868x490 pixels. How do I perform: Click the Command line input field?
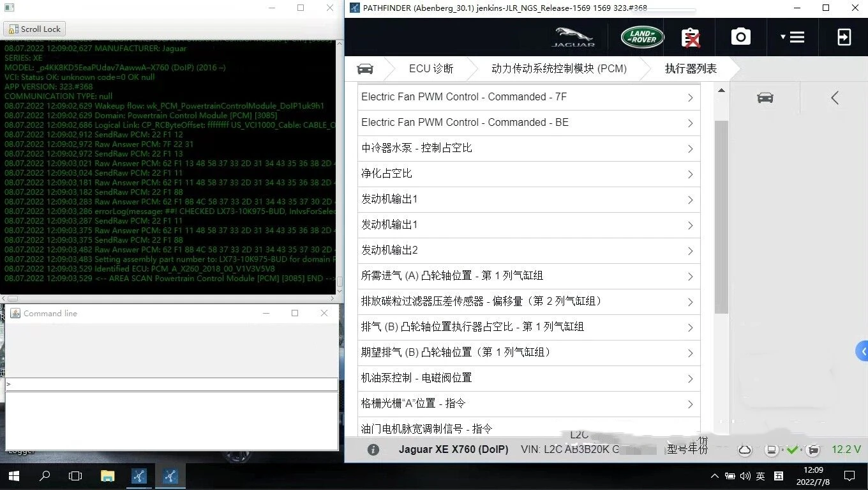point(172,384)
